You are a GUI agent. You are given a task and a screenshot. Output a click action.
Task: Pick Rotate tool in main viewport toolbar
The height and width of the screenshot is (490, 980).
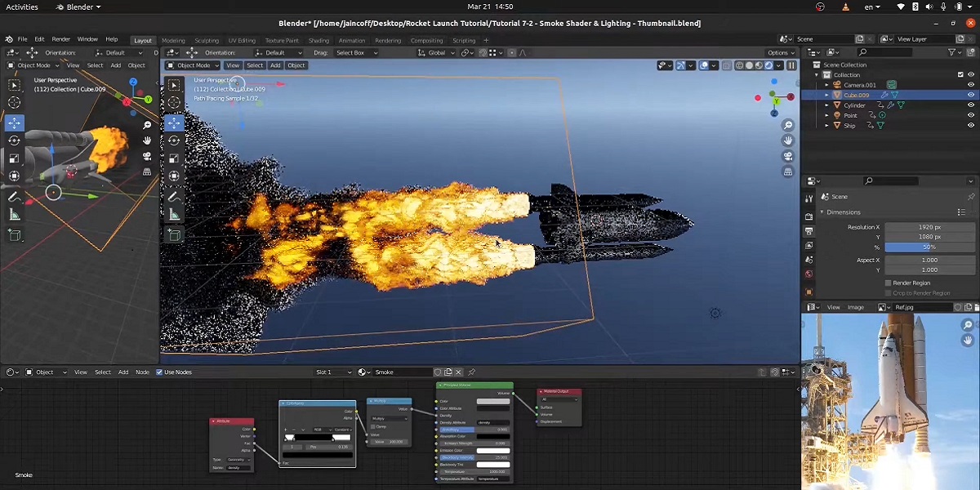pos(174,141)
